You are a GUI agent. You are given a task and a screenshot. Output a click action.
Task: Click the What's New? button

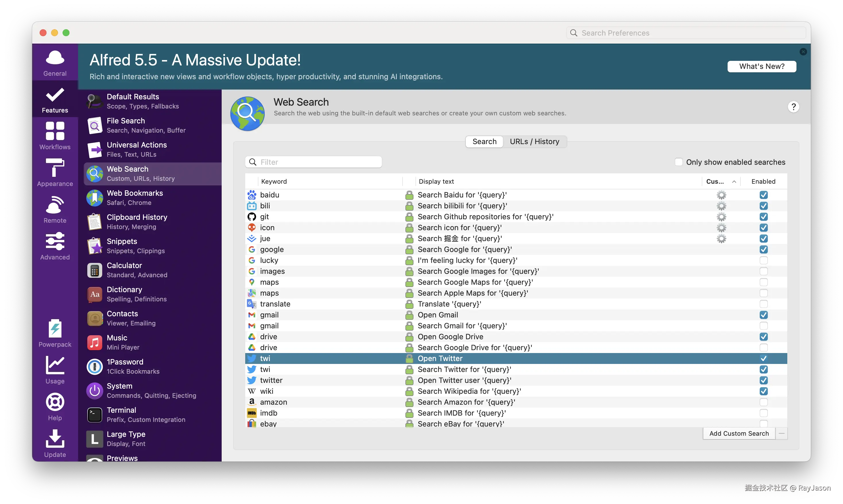coord(761,67)
